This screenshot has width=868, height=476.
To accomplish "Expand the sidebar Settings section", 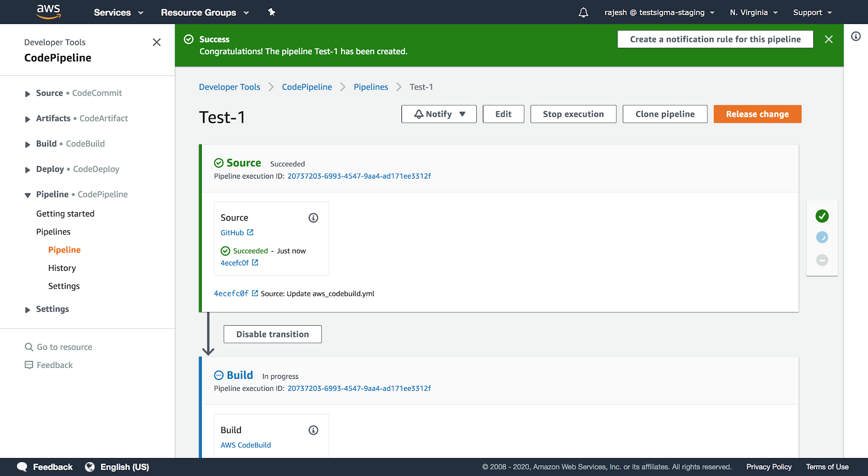I will click(x=28, y=309).
